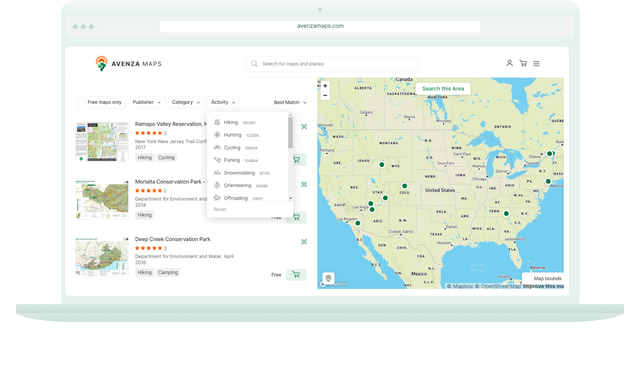Add Deep Creek Conservation Park to cart
Screen dimensions: 640x369
tap(296, 275)
